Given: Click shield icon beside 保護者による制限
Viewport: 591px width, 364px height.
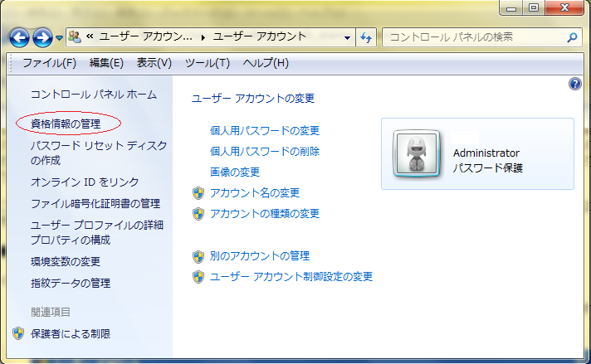Looking at the screenshot, I should (18, 333).
